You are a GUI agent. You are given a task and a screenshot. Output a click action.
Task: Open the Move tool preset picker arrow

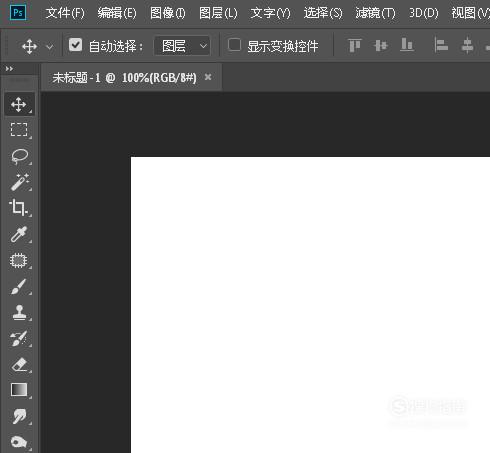[50, 47]
